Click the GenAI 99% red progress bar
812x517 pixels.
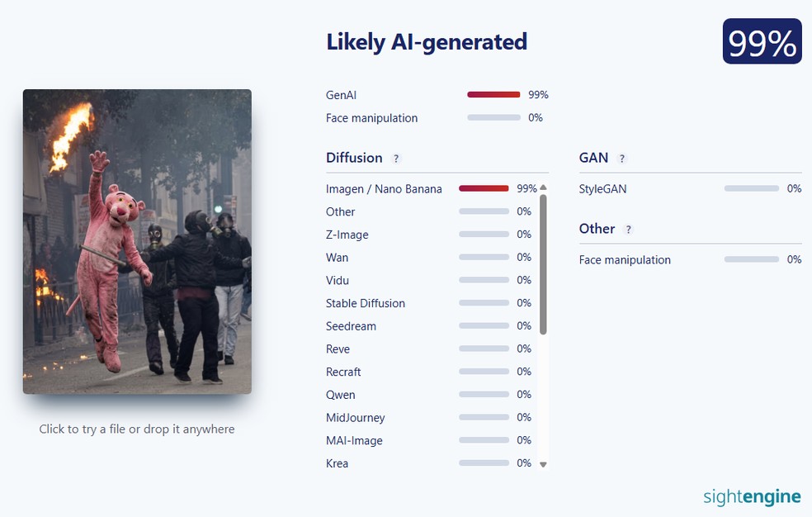(x=493, y=95)
